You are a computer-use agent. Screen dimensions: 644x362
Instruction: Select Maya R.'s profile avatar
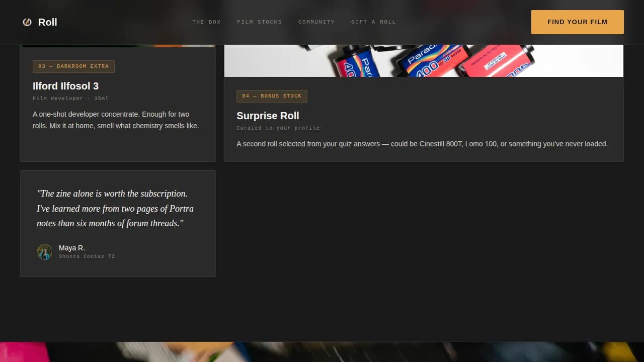45,252
